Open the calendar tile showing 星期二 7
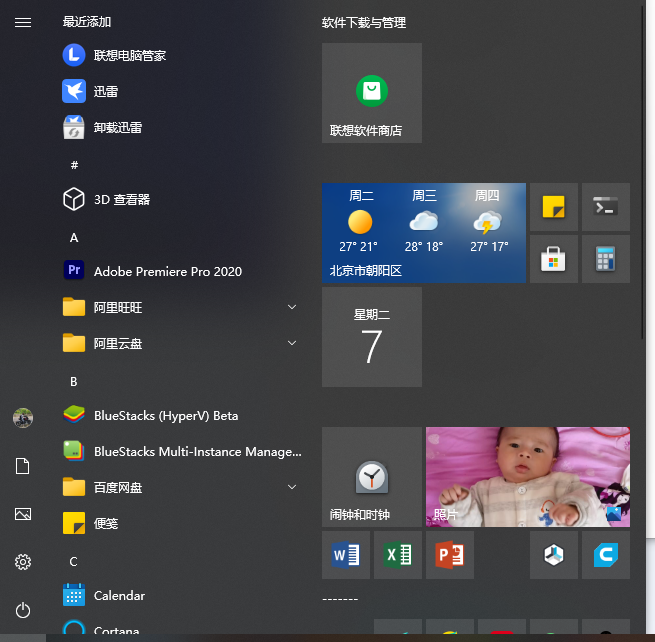The width and height of the screenshot is (655, 642). tap(372, 337)
